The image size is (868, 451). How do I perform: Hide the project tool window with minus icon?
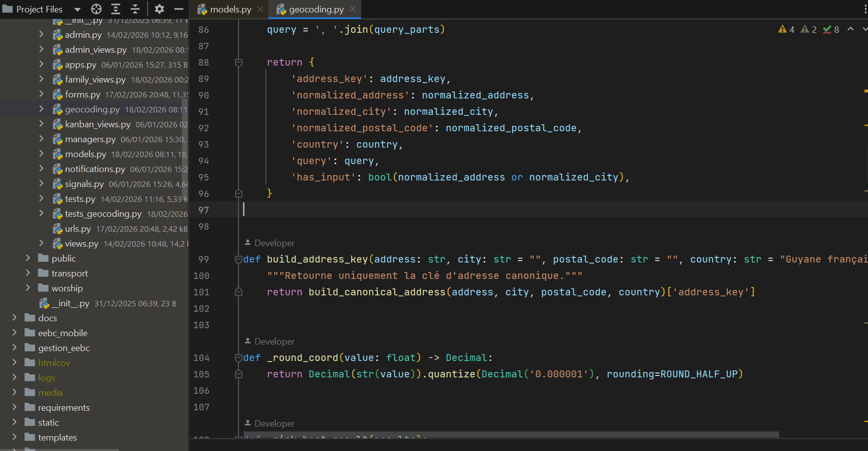pyautogui.click(x=179, y=9)
